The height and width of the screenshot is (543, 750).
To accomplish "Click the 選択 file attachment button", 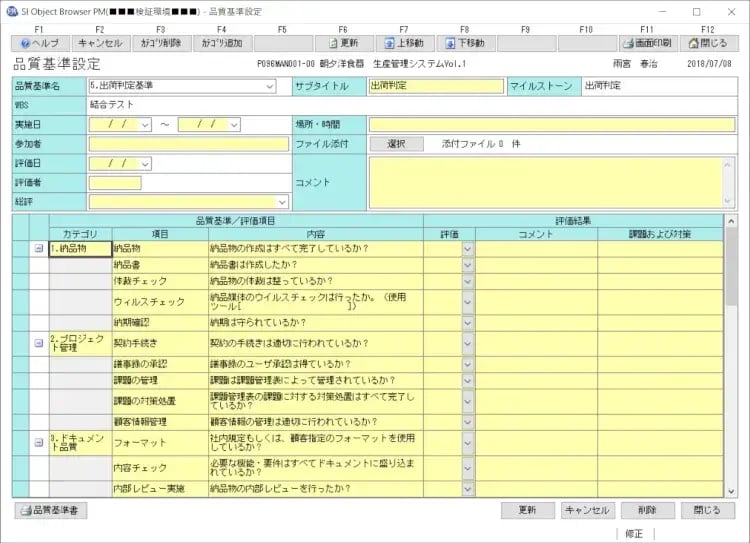I will [x=397, y=144].
